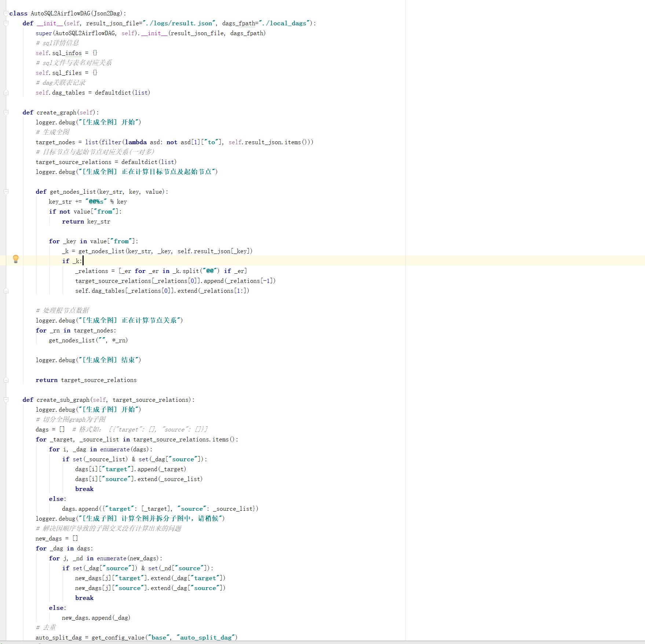Image resolution: width=645 pixels, height=644 pixels.
Task: Collapse the def __init__ fold marker
Action: [x=6, y=23]
